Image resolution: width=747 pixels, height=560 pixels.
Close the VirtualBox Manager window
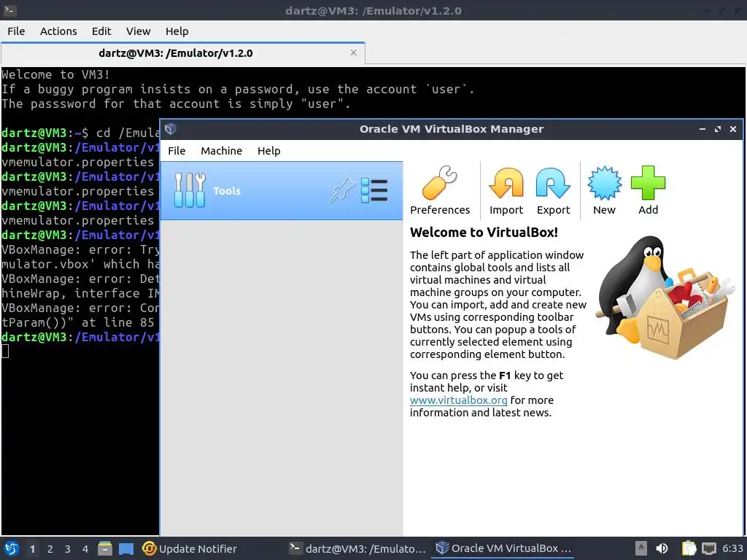(733, 129)
